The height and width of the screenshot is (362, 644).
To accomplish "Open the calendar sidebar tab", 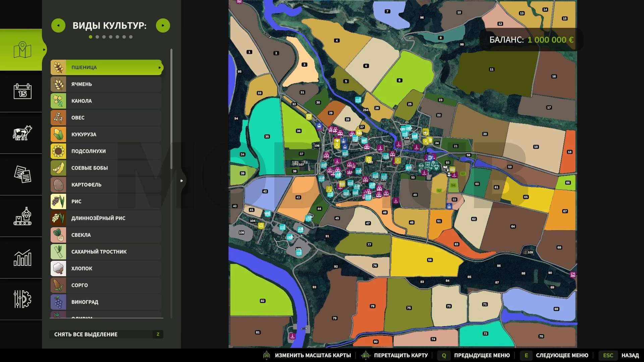I will pyautogui.click(x=22, y=91).
